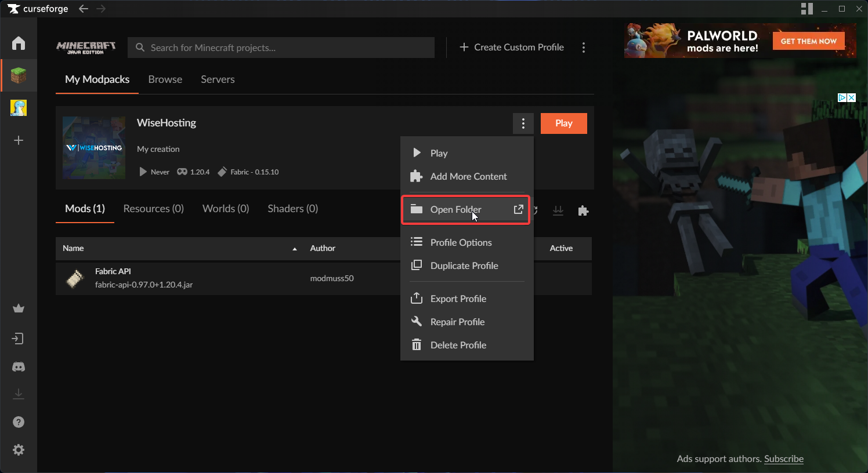868x473 pixels.
Task: Navigate back with the left arrow
Action: pos(84,9)
